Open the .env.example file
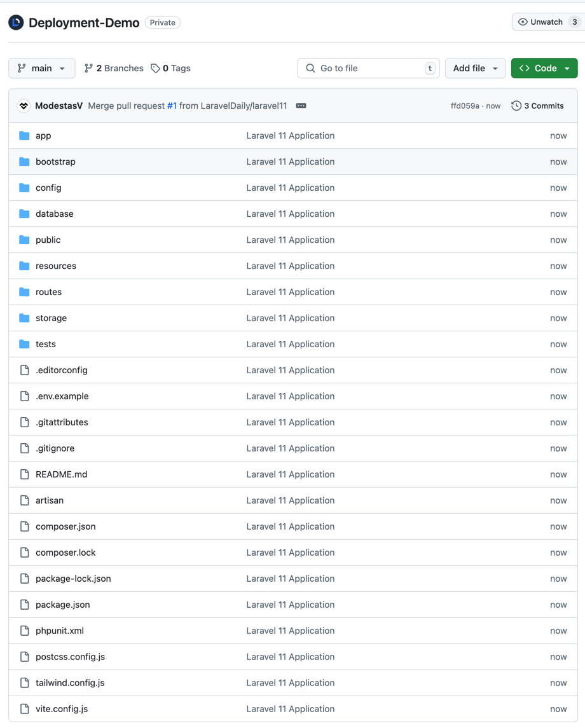This screenshot has height=728, width=585. [61, 395]
